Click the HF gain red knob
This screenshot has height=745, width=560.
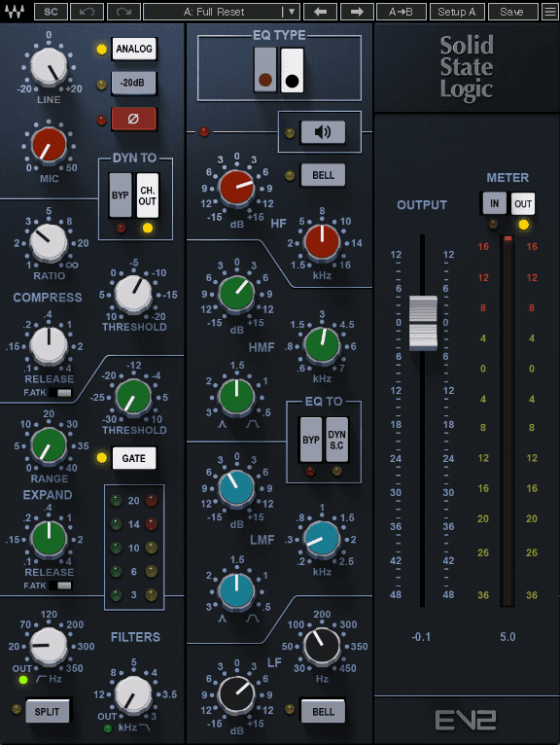click(236, 188)
